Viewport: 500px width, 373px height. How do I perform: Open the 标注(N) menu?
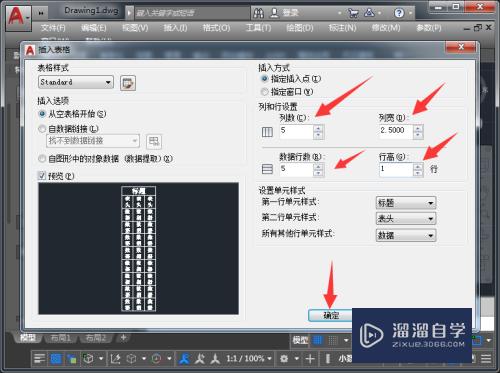point(342,28)
